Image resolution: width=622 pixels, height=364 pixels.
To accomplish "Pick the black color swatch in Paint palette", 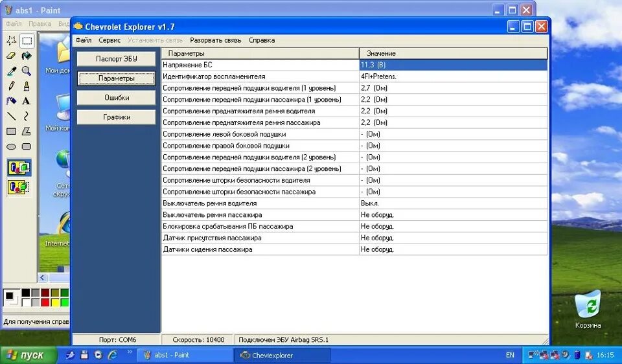I will (x=26, y=293).
